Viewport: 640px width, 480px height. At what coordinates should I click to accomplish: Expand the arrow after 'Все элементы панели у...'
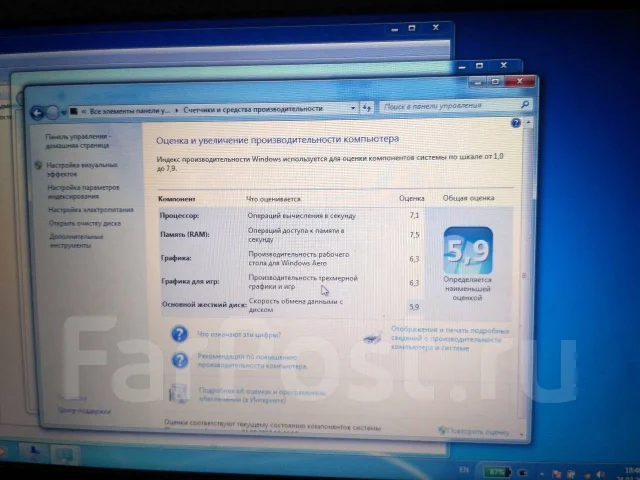177,110
